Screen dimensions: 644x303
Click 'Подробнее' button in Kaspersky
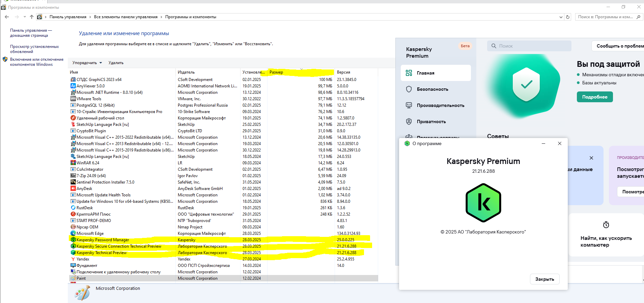coord(595,97)
